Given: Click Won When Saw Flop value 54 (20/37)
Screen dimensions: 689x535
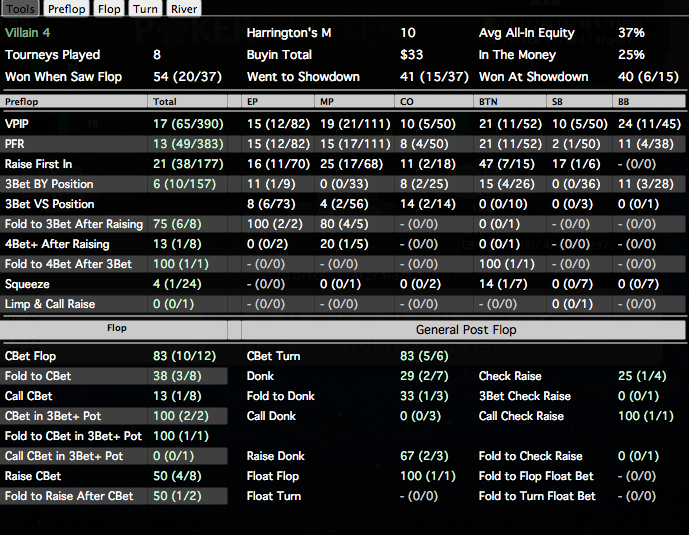Looking at the screenshot, I should click(x=187, y=77).
